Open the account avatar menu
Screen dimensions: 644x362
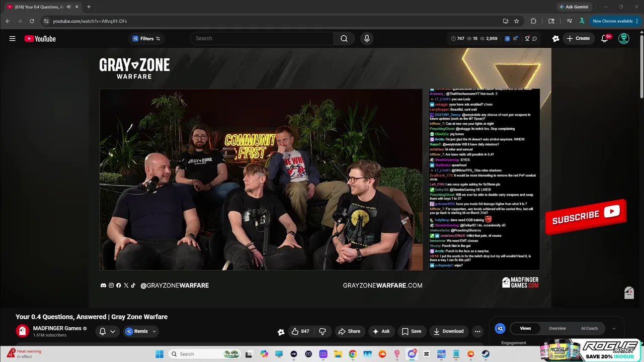click(624, 39)
